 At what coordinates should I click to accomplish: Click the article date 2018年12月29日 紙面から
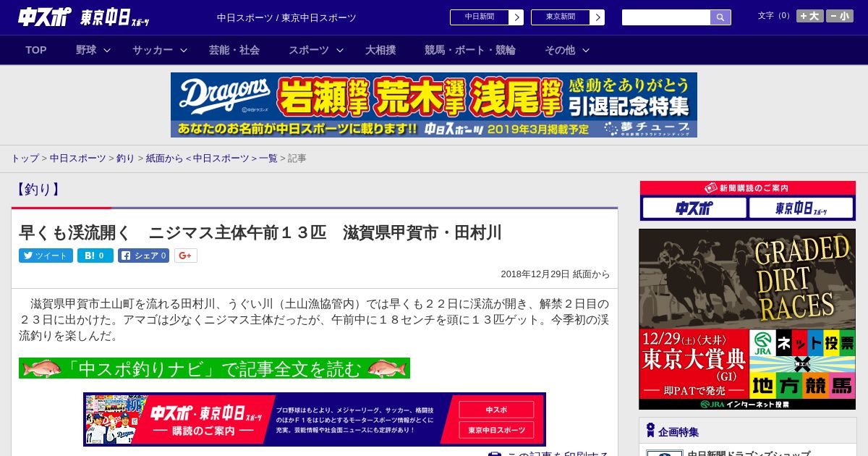[x=556, y=274]
